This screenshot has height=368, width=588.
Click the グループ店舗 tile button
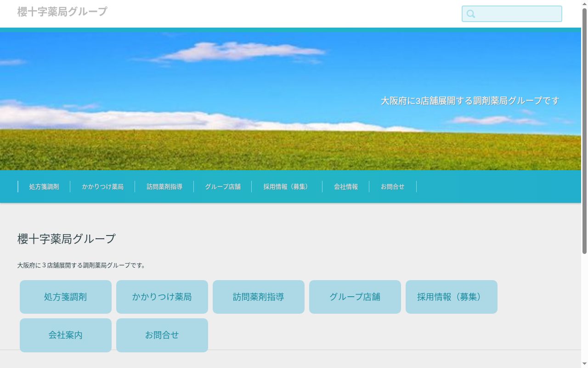(355, 297)
